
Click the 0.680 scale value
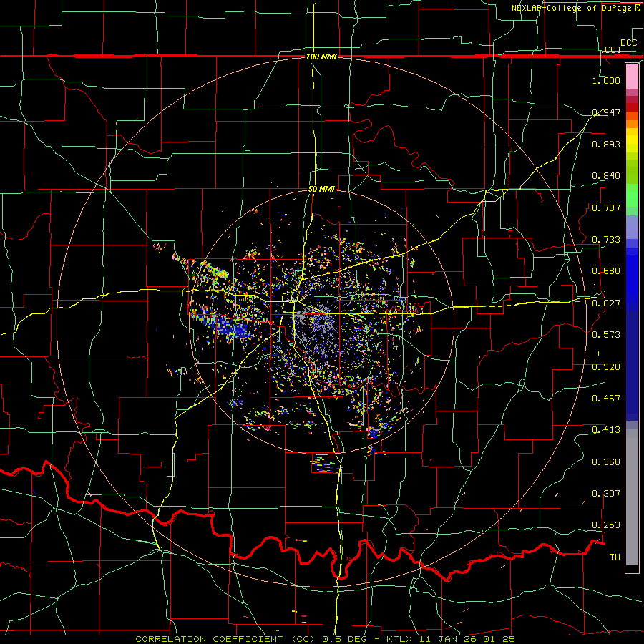606,271
